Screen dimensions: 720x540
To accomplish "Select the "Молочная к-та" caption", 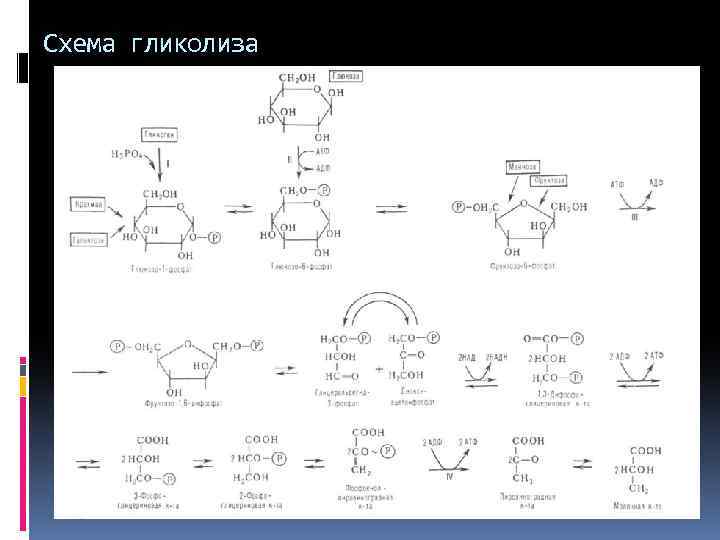I will point(637,506).
